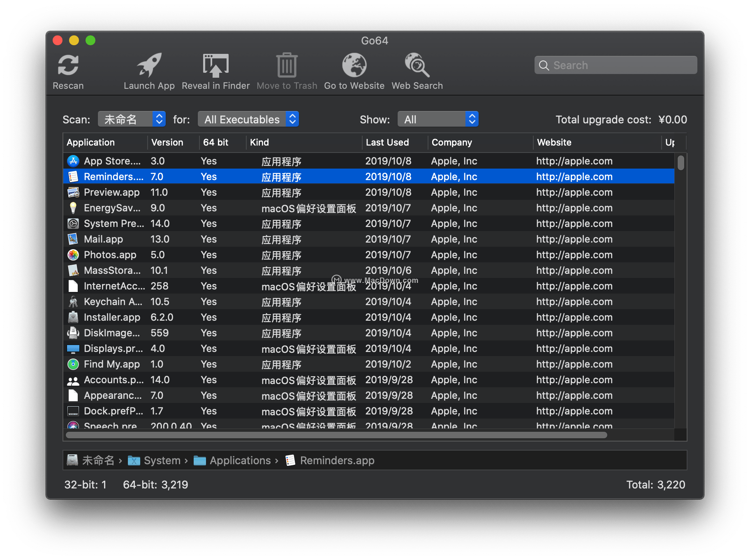Select the Dock.prefPane icon

click(x=73, y=411)
